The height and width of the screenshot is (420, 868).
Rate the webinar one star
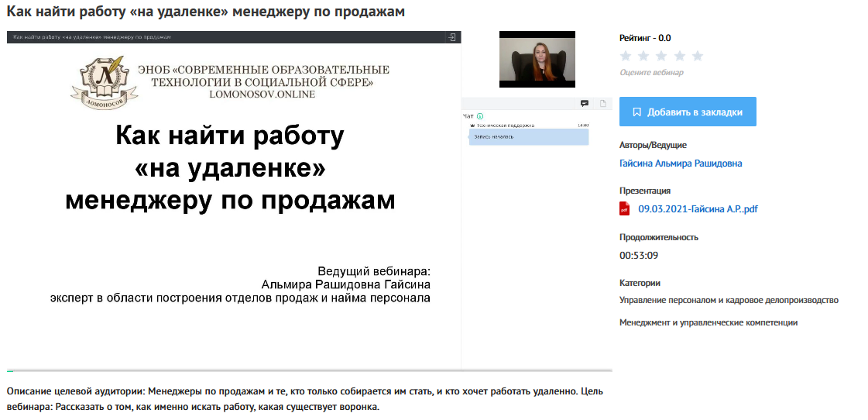[x=626, y=56]
